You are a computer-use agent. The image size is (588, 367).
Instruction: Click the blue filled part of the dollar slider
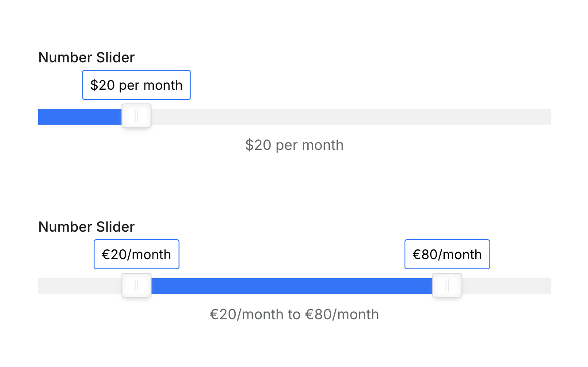[x=80, y=117]
